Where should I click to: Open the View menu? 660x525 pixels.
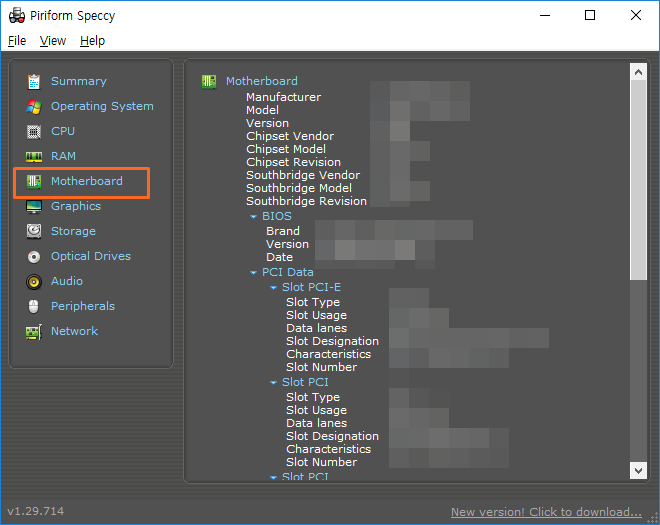pos(53,41)
